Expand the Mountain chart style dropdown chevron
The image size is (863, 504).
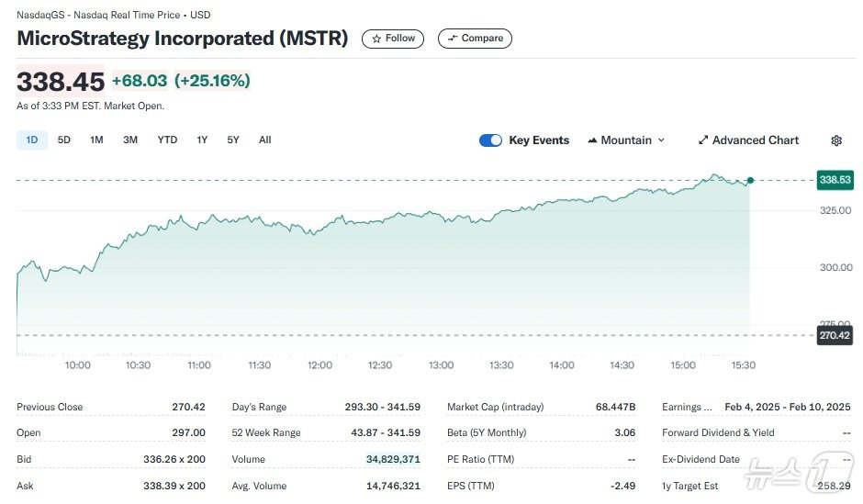[661, 140]
